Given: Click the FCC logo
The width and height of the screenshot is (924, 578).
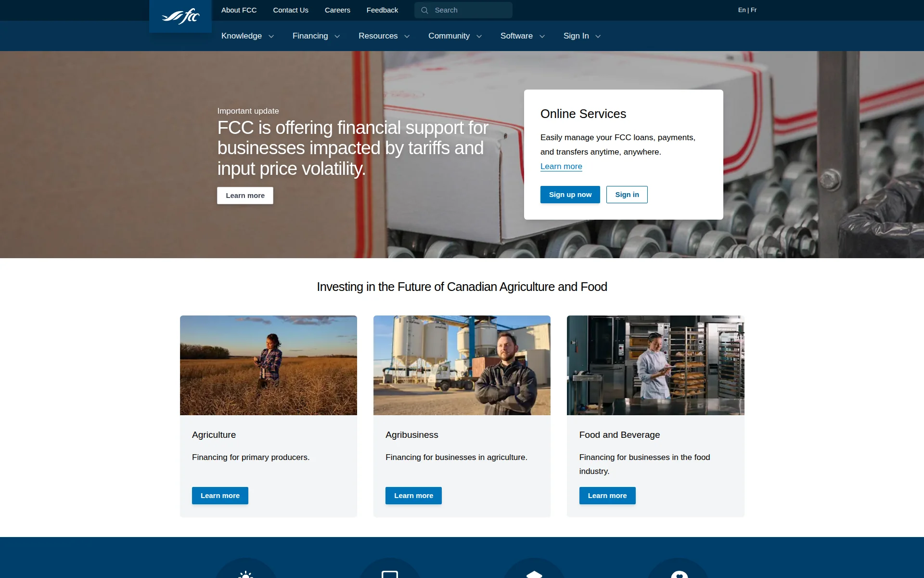Looking at the screenshot, I should pyautogui.click(x=180, y=16).
